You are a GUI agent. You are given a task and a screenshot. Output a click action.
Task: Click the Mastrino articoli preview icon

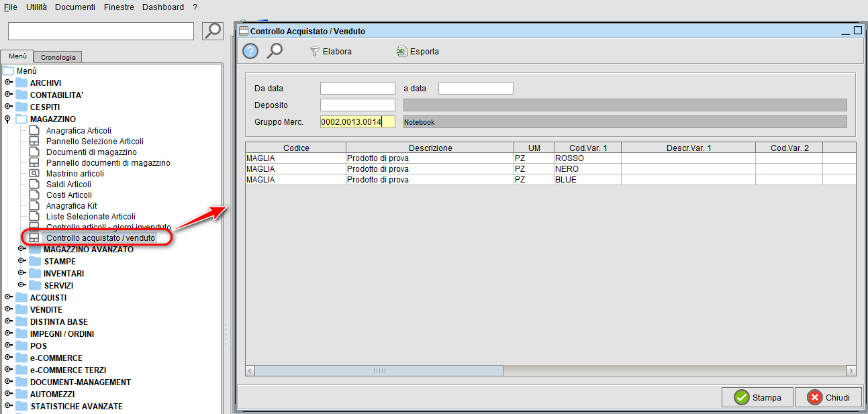(34, 173)
